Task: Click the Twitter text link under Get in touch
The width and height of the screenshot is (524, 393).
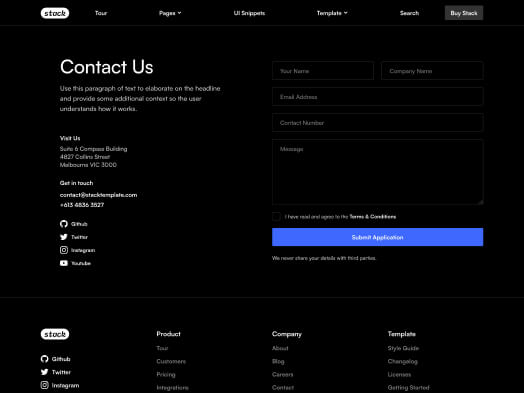Action: tap(80, 237)
